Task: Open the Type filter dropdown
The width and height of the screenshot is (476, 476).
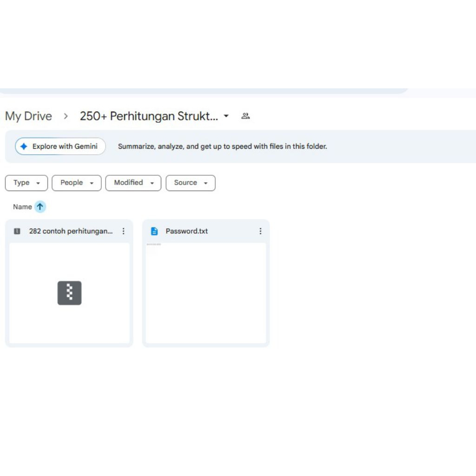Action: point(26,183)
